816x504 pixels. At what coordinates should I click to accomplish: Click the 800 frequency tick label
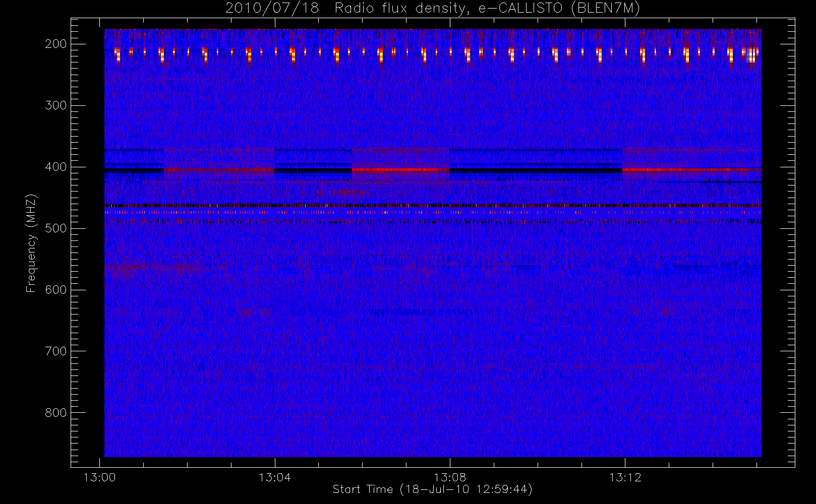[56, 413]
